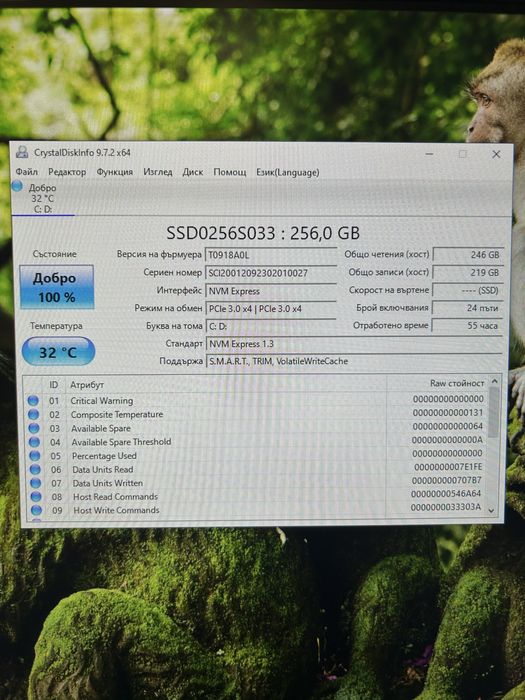
Task: Click raw value 00000000546A64
Action: pyautogui.click(x=446, y=494)
